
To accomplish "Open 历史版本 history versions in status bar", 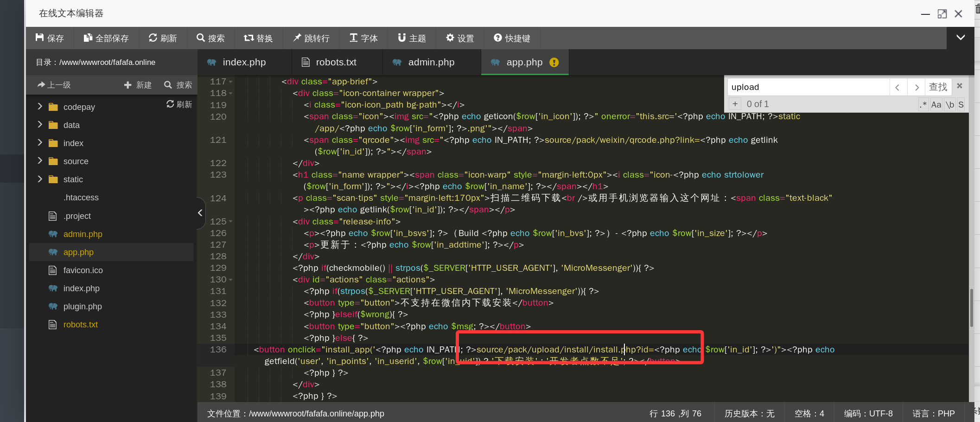I will pyautogui.click(x=749, y=414).
